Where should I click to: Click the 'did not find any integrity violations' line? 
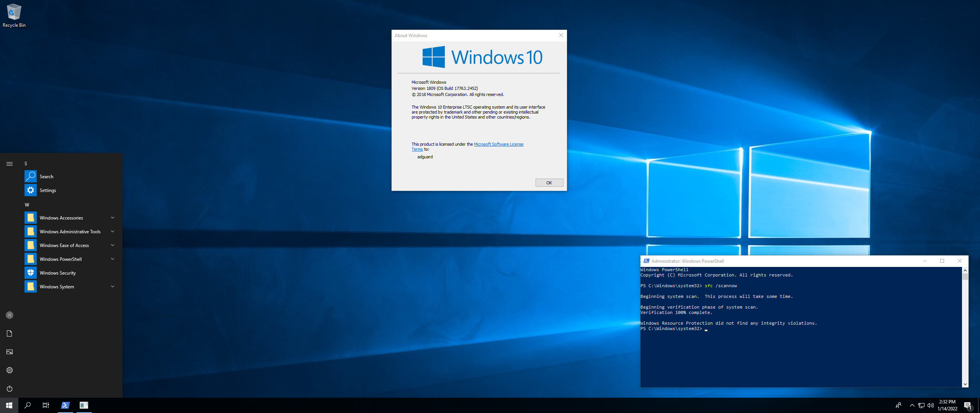tap(728, 323)
